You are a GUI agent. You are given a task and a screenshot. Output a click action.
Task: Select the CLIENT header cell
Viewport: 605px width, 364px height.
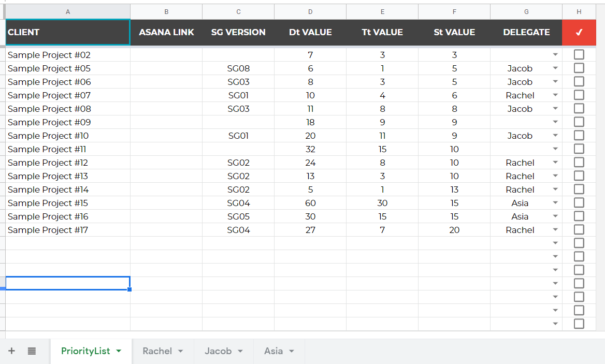coord(68,32)
